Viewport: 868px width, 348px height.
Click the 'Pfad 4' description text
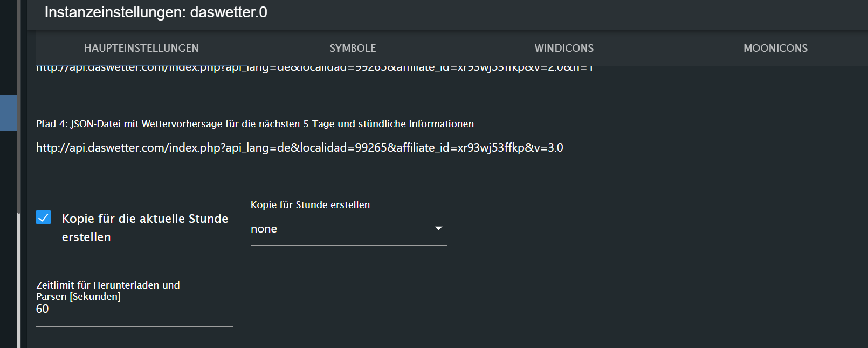pyautogui.click(x=254, y=124)
